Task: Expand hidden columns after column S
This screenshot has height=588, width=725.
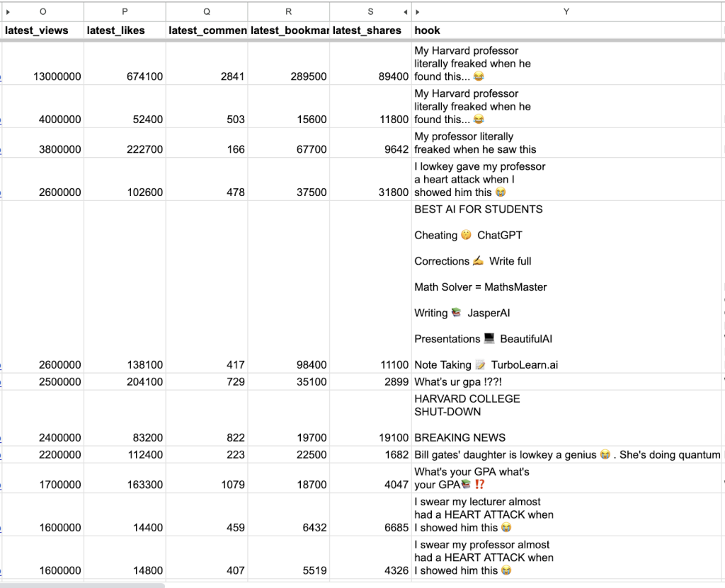Action: pos(406,11)
